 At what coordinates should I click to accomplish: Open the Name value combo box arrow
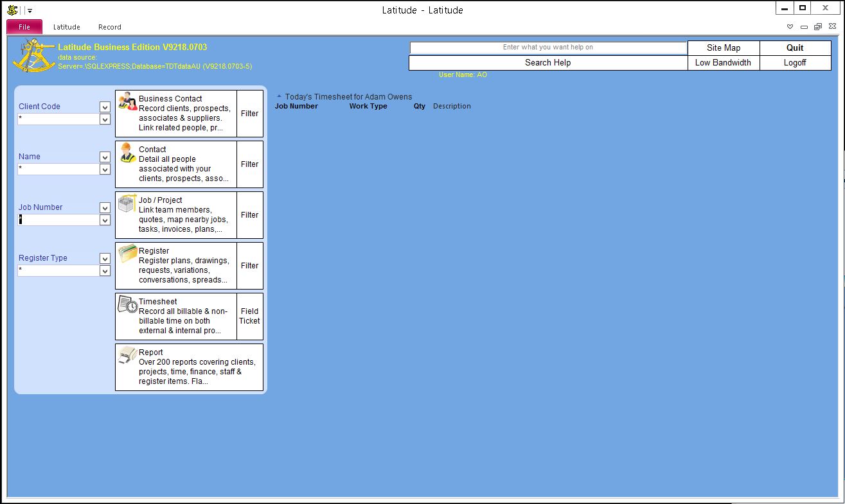click(x=105, y=169)
